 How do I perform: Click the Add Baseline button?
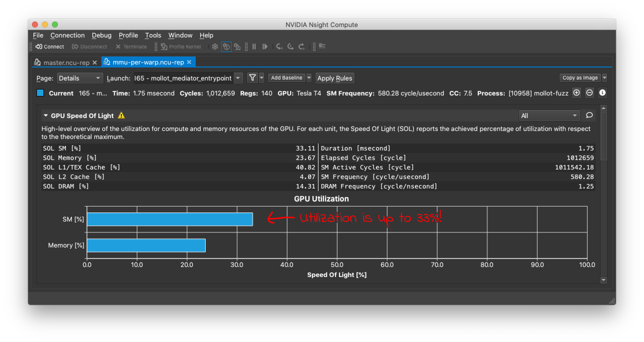pos(287,78)
